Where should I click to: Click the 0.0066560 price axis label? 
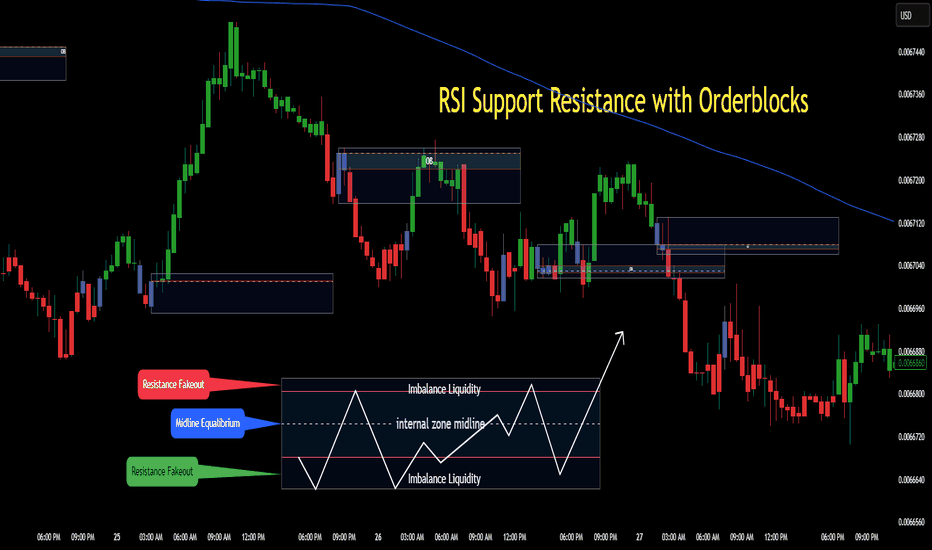[x=910, y=522]
